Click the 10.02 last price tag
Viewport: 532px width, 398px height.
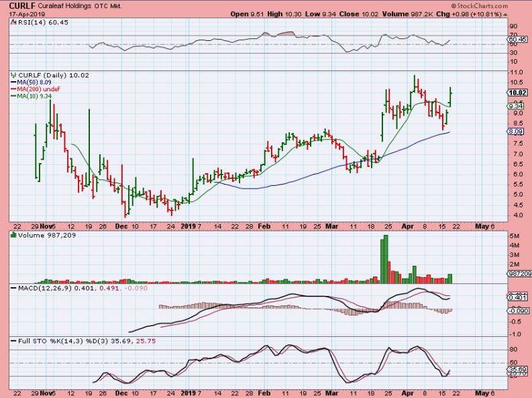pyautogui.click(x=516, y=93)
